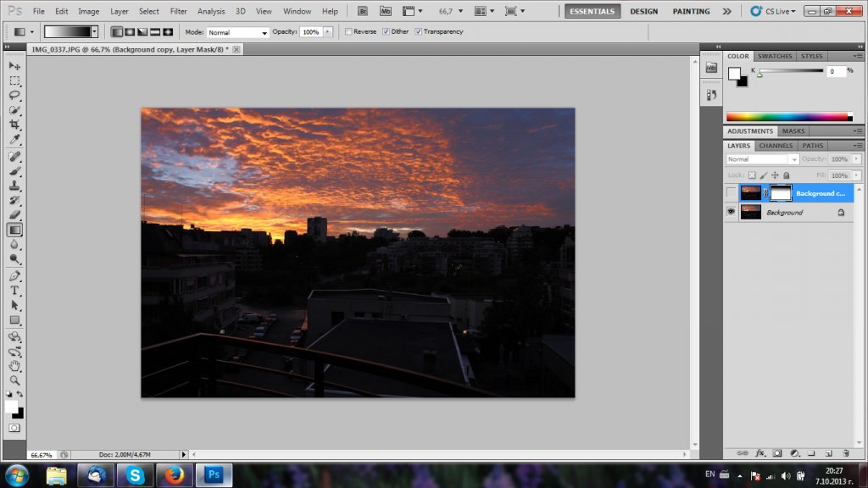The width and height of the screenshot is (868, 488).
Task: Expand the gradient picker arrow
Action: (94, 31)
